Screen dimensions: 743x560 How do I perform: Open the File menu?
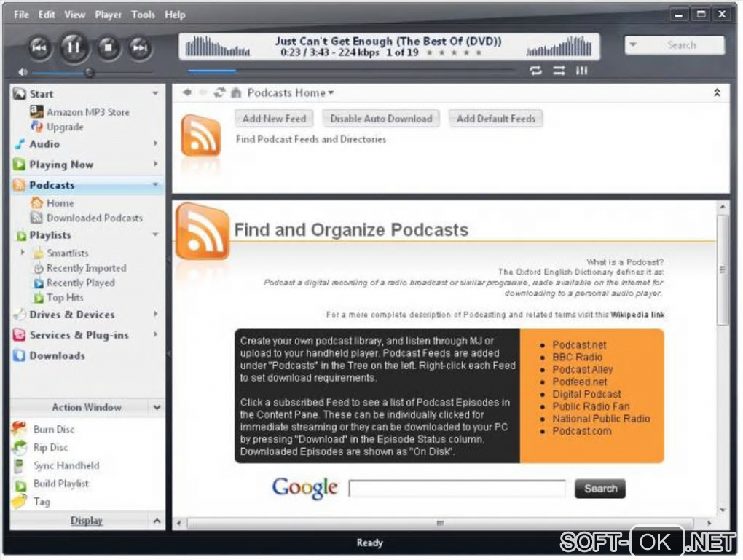coord(21,15)
